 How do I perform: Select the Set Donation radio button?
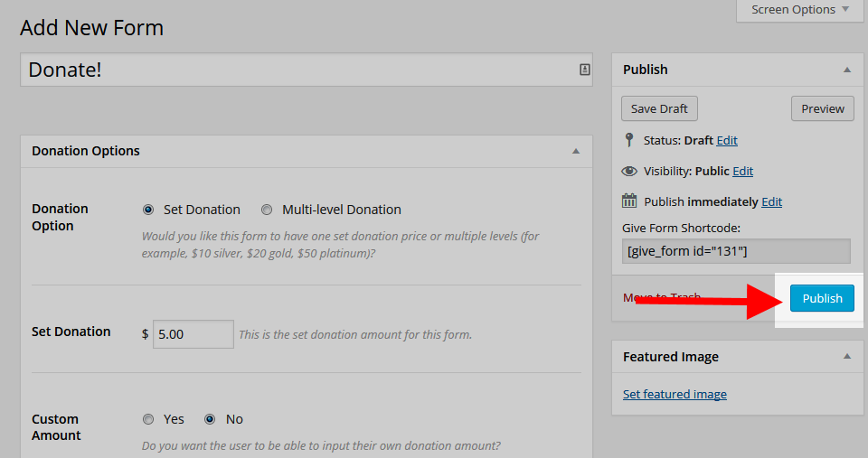click(x=148, y=210)
